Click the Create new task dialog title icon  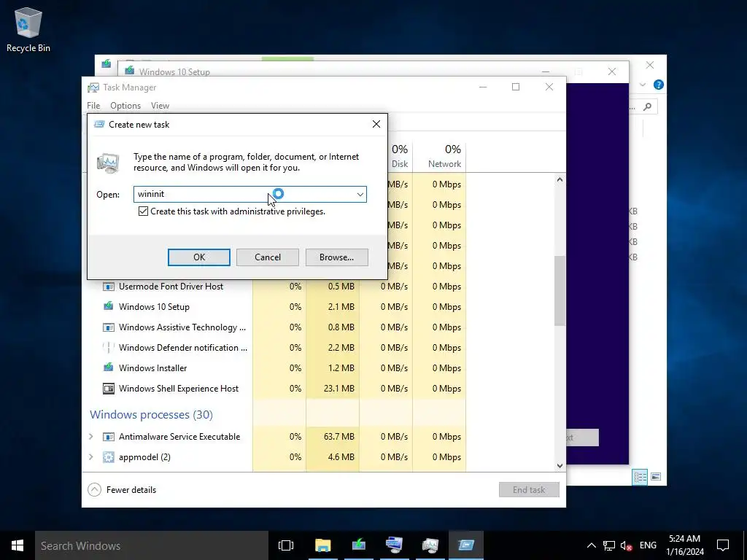[99, 124]
